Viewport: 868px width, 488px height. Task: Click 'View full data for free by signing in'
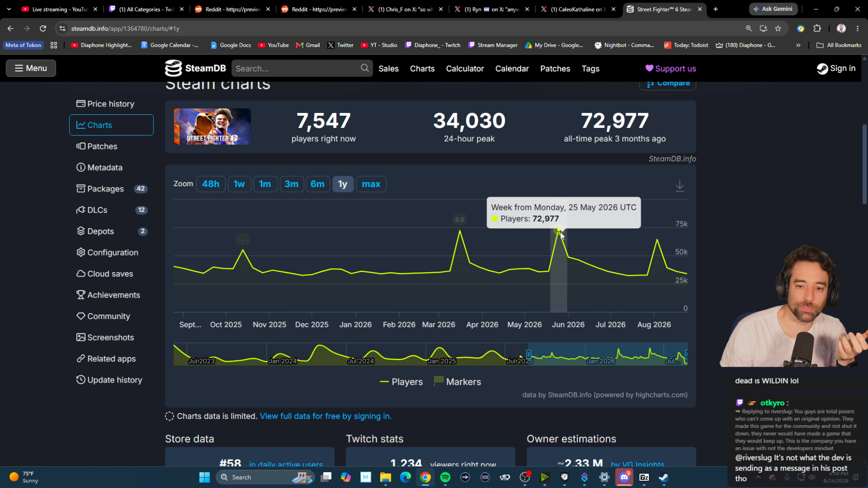click(x=326, y=416)
